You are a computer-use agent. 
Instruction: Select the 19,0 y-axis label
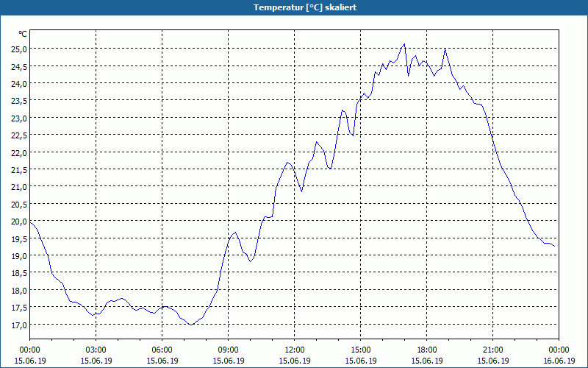pyautogui.click(x=19, y=255)
